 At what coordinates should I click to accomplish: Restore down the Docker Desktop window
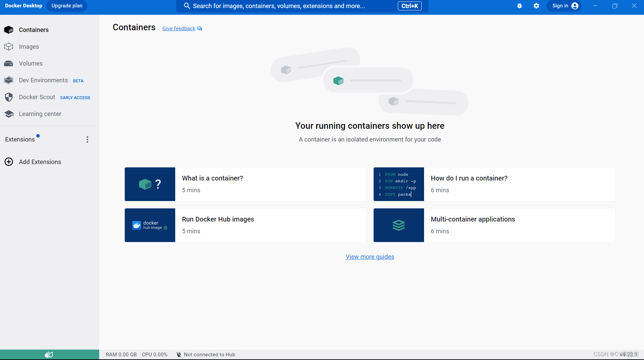pos(615,6)
